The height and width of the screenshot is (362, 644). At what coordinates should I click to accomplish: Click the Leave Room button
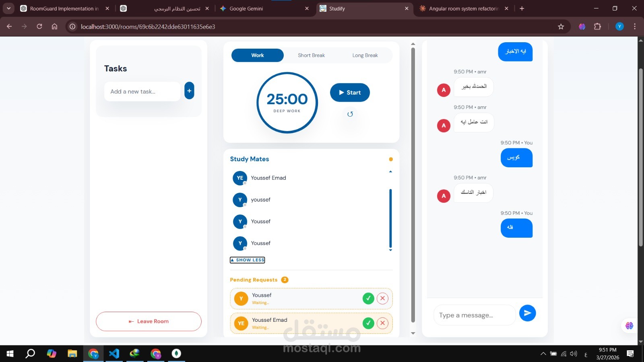(149, 321)
